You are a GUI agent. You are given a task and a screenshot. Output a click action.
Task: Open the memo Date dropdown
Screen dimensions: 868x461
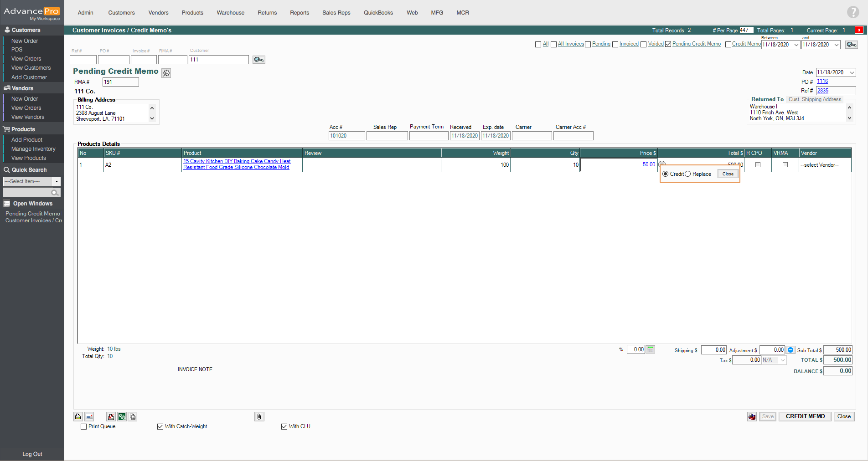(852, 72)
